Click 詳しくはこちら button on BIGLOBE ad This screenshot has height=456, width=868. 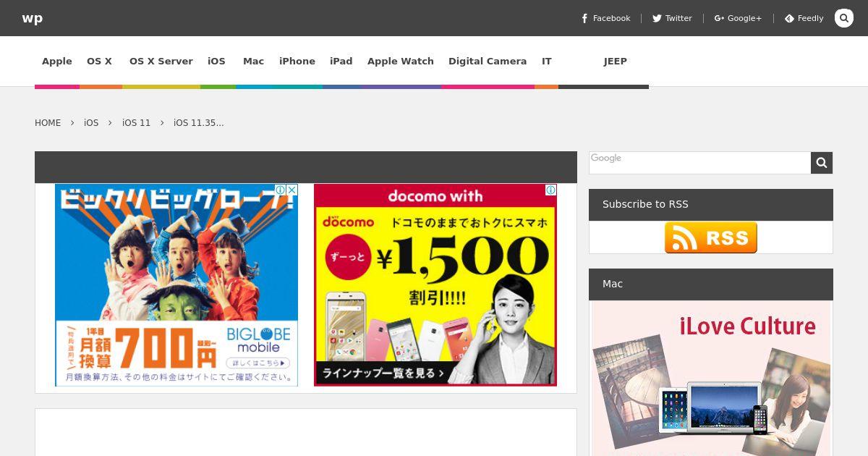(x=258, y=363)
